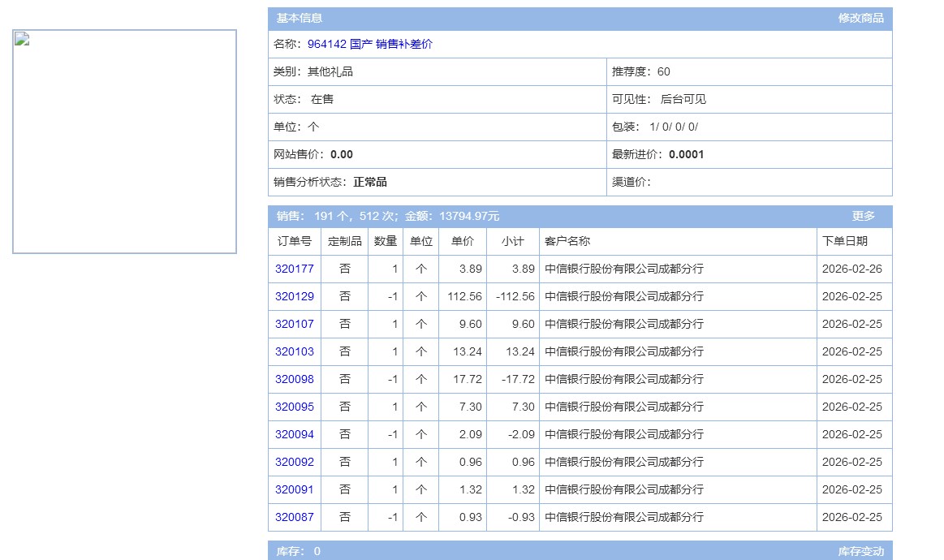Click the 订单号 column header
The height and width of the screenshot is (560, 944).
point(294,241)
